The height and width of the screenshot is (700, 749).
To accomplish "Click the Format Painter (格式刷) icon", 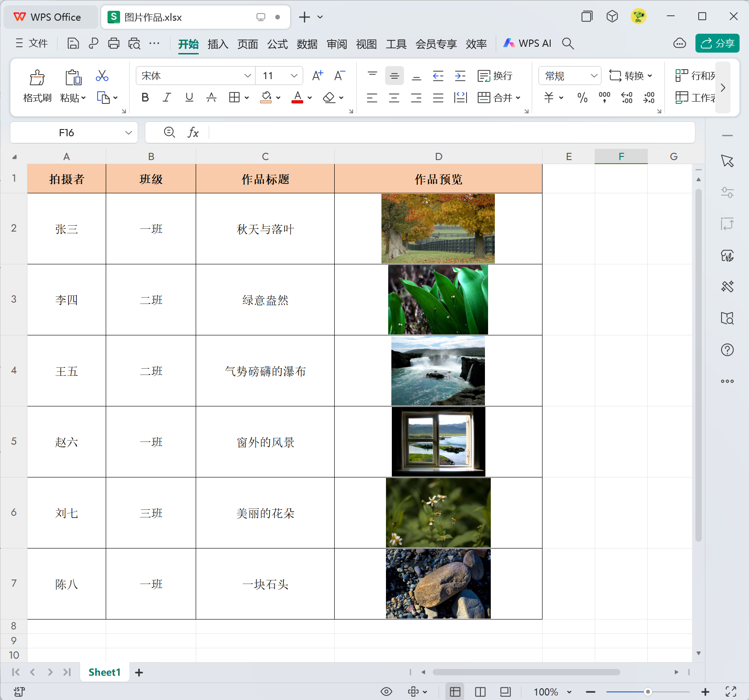I will pyautogui.click(x=37, y=78).
